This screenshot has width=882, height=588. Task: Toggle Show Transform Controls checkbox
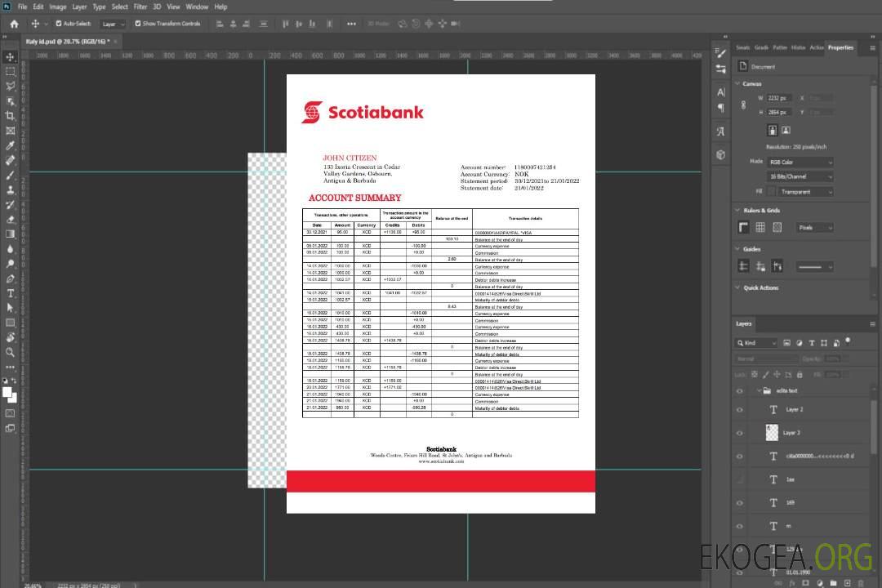[138, 24]
